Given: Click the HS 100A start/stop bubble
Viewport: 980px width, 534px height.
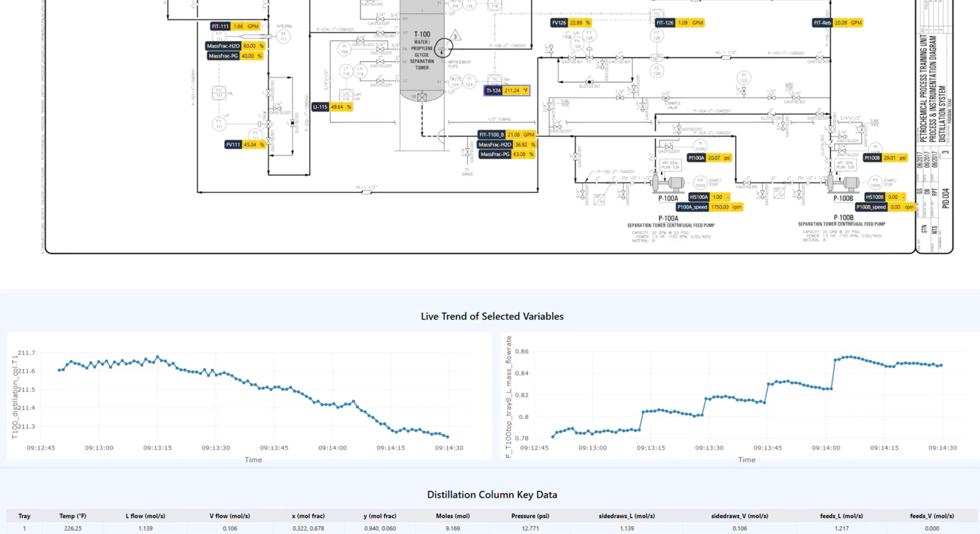Looking at the screenshot, I should (700, 183).
